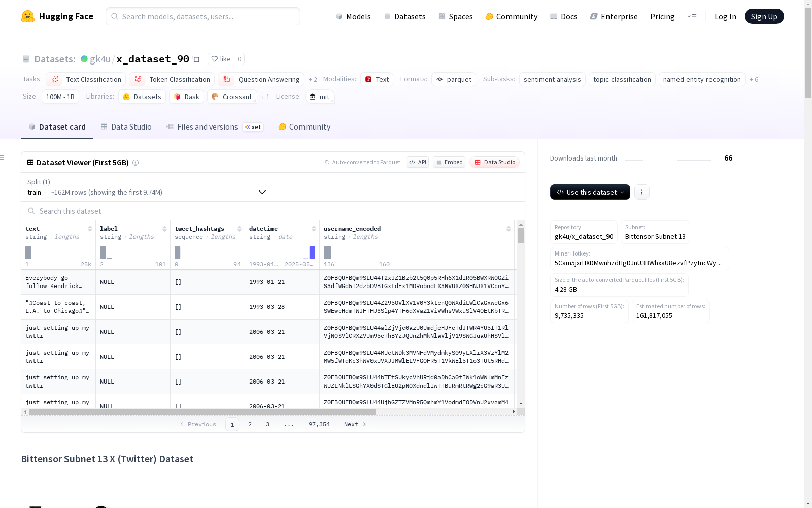The width and height of the screenshot is (812, 508).
Task: Sort the username_encoded column
Action: 509,229
